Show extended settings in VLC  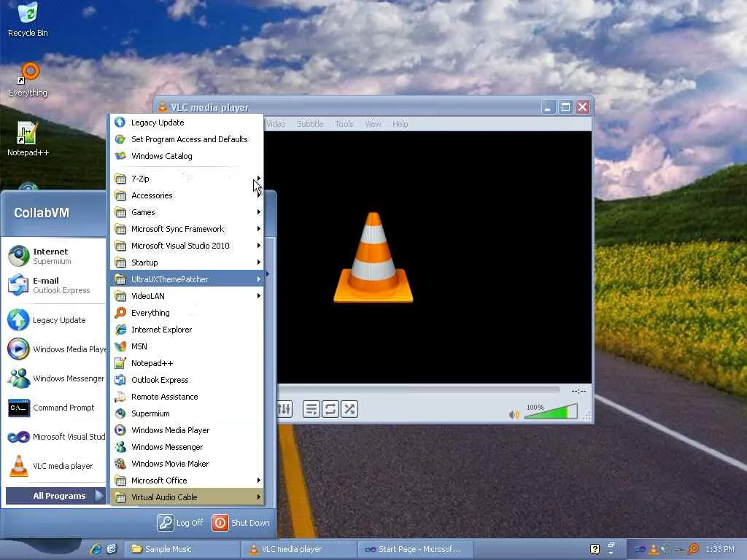click(285, 409)
